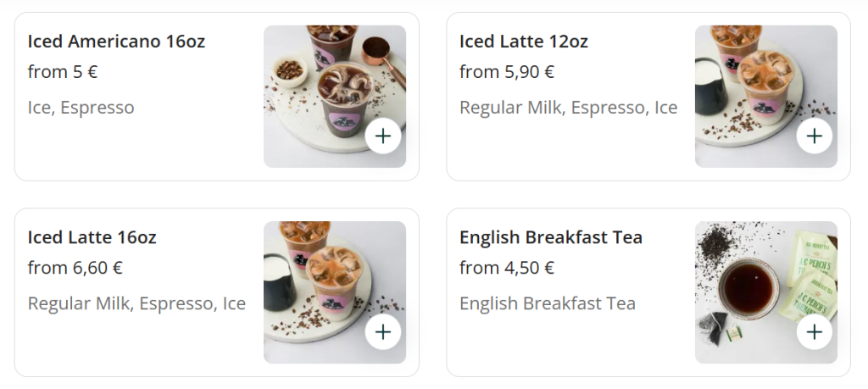This screenshot has width=868, height=389.
Task: Select Iced Latte 12oz ingredients description
Action: tap(568, 108)
